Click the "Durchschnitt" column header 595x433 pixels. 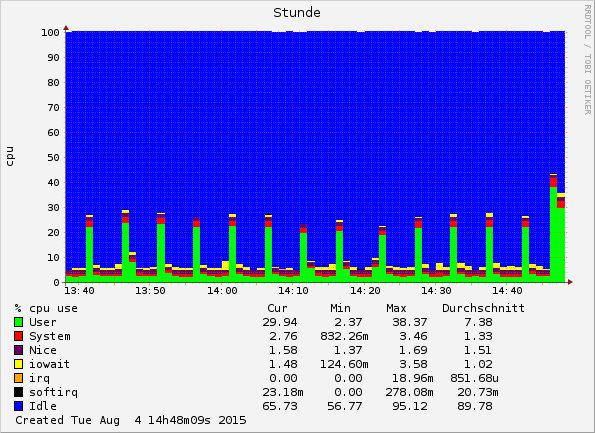(483, 308)
